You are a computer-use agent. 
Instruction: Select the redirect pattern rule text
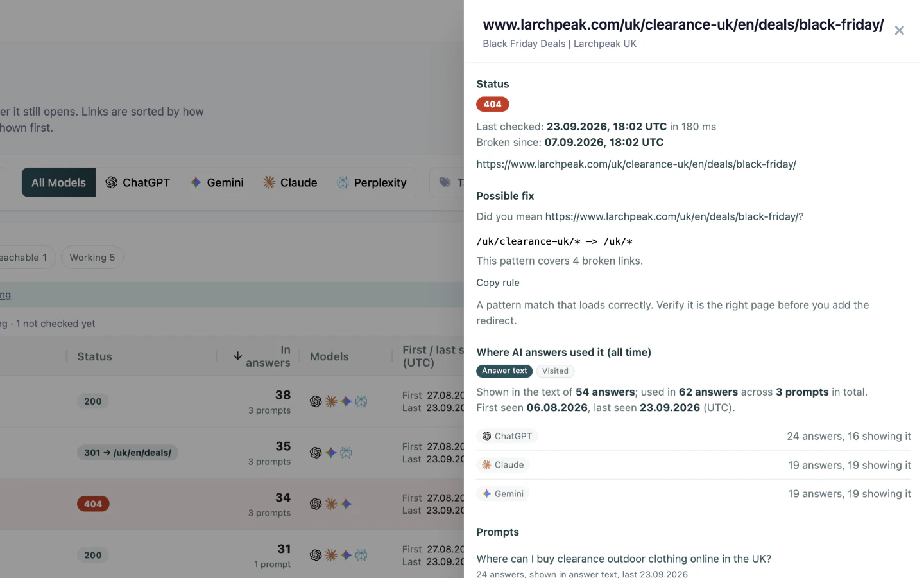tap(554, 241)
